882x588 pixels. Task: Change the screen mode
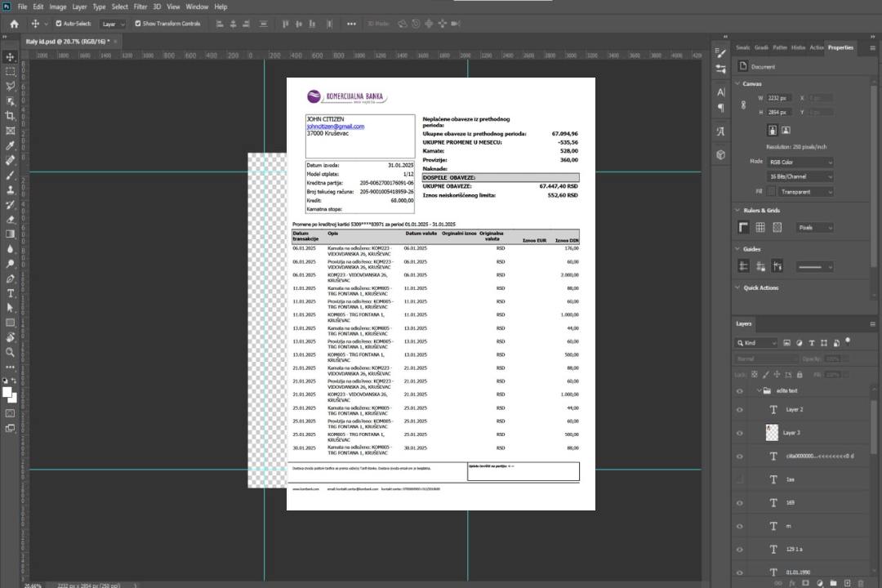(10, 428)
